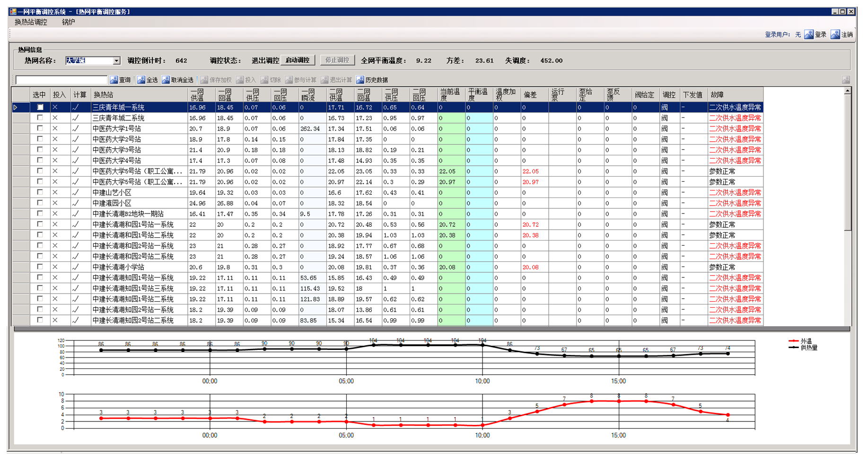This screenshot has width=868, height=465.
Task: Open the 换热站调控 menu
Action: 31,22
